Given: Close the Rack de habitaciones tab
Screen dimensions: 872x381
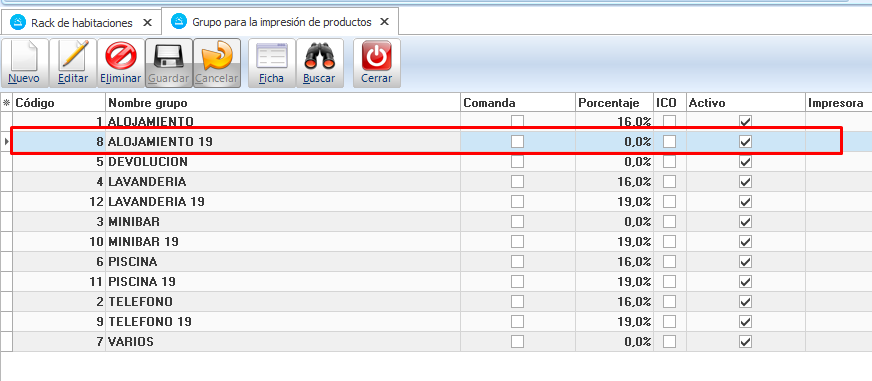Looking at the screenshot, I should tap(147, 23).
